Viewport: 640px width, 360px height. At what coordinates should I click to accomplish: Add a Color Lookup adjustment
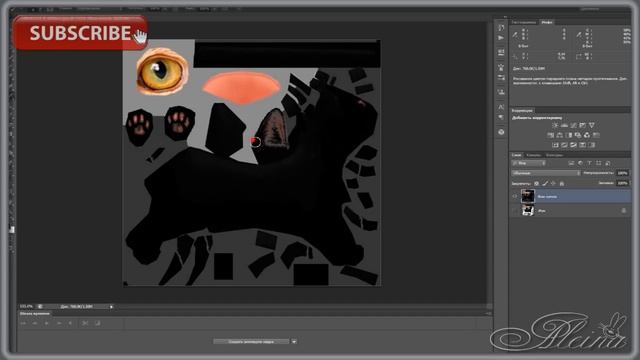point(596,135)
